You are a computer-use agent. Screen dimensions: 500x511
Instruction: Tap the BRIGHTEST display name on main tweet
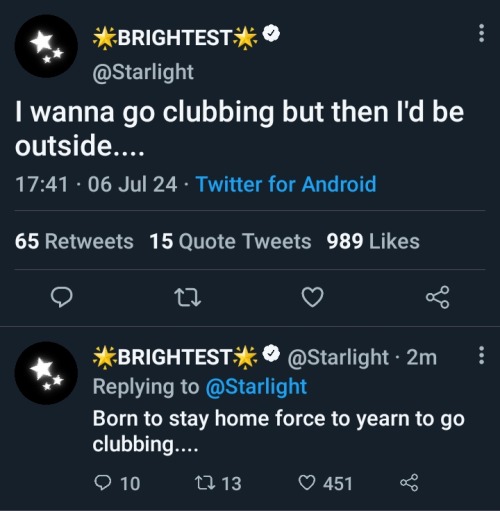175,37
